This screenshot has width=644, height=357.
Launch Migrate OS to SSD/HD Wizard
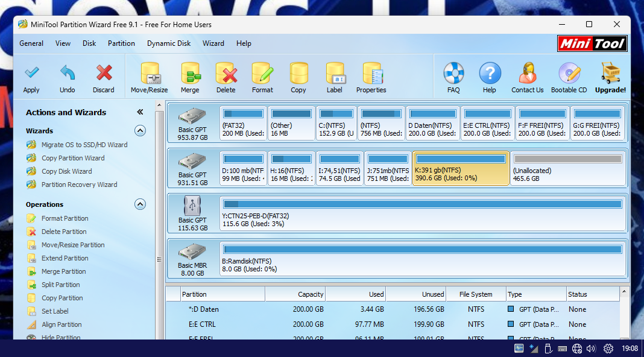(x=84, y=145)
